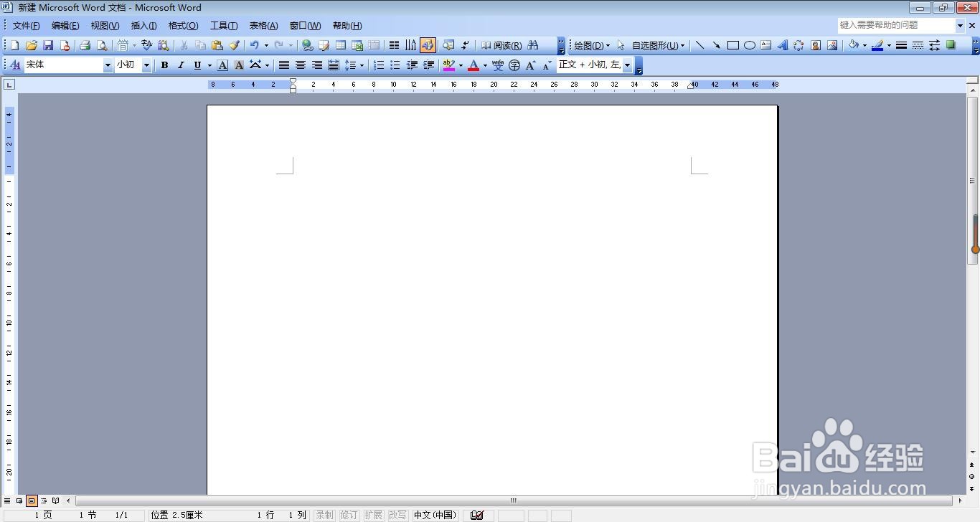Open the font name dropdown 宋体
This screenshot has width=980, height=522.
click(x=108, y=65)
